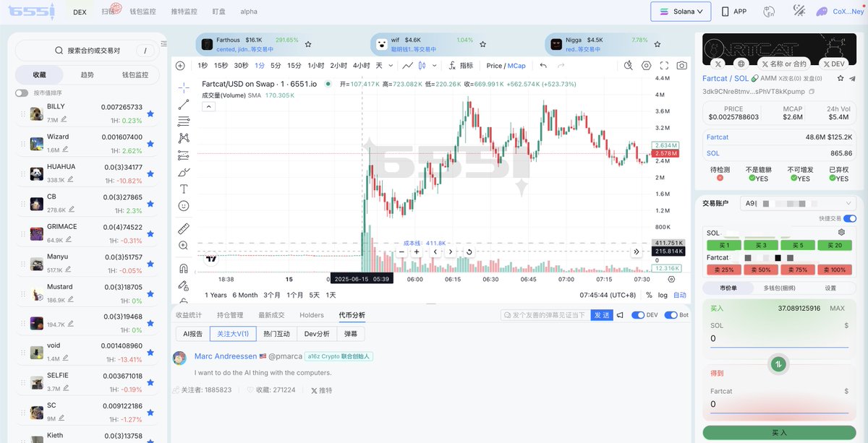The height and width of the screenshot is (443, 868).
Task: Switch to the 趋势 trends tab
Action: click(87, 75)
